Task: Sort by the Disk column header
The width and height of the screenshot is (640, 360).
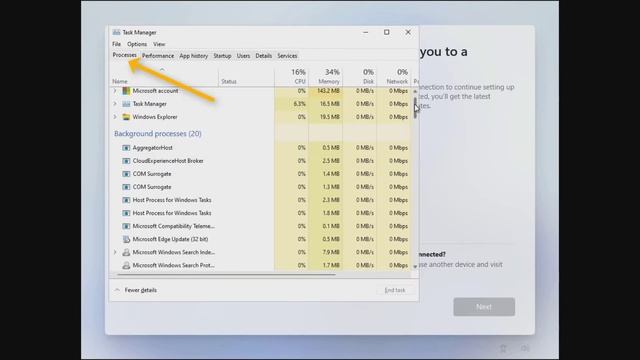Action: pyautogui.click(x=360, y=76)
